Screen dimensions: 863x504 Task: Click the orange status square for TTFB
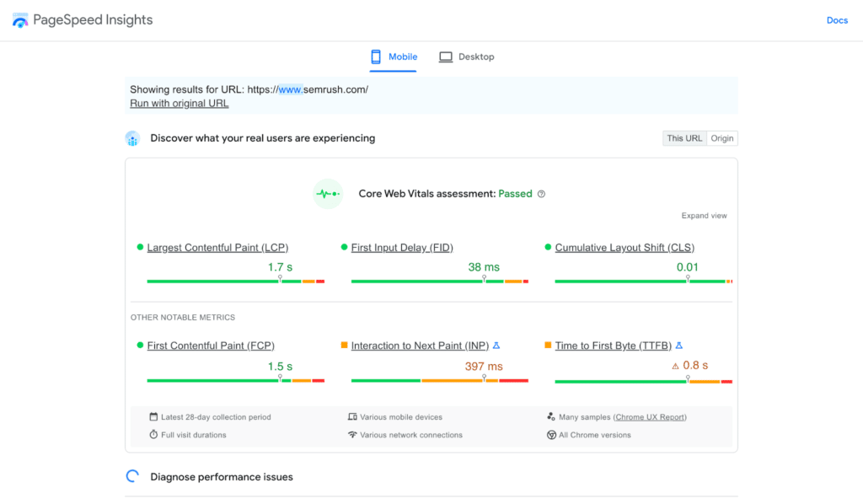(x=548, y=345)
